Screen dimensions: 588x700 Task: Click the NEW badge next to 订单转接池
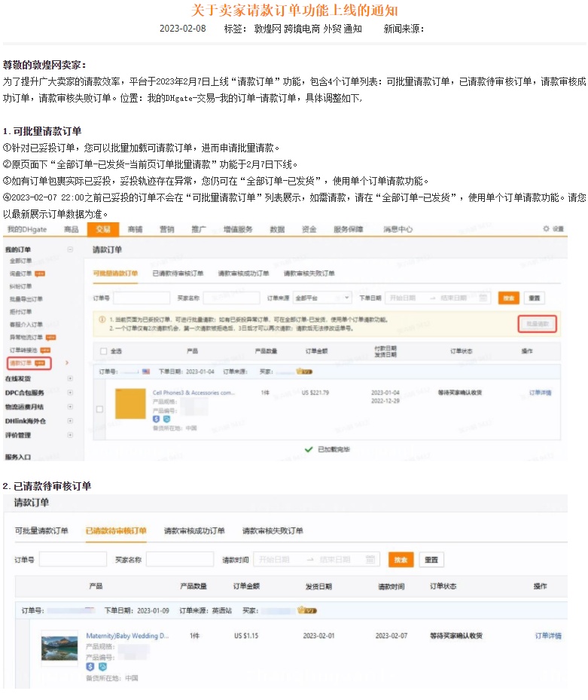point(45,350)
